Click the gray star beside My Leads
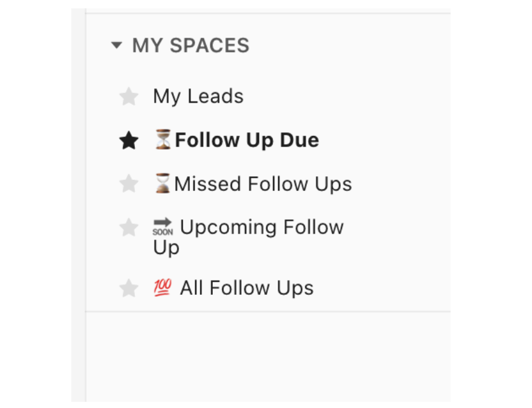The image size is (532, 408). (129, 96)
